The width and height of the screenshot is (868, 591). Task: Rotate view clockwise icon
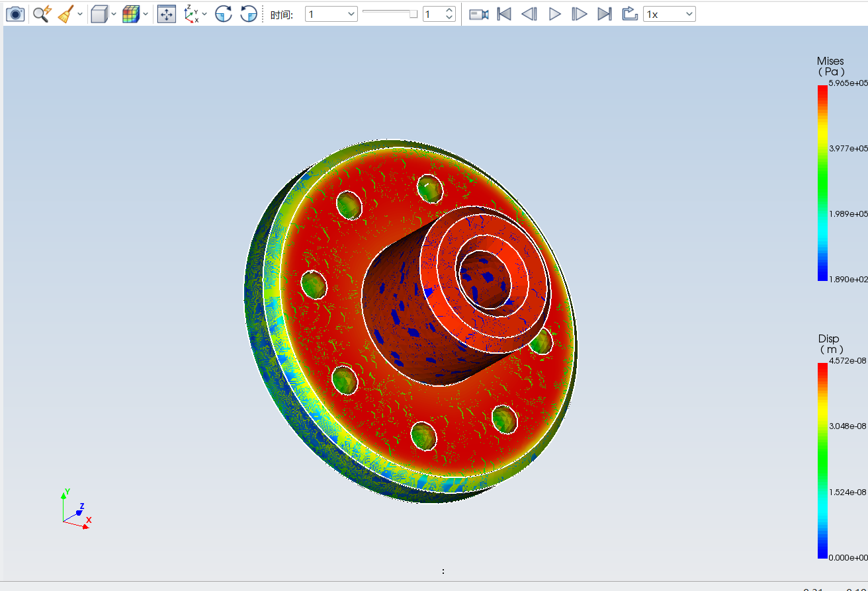coord(224,14)
